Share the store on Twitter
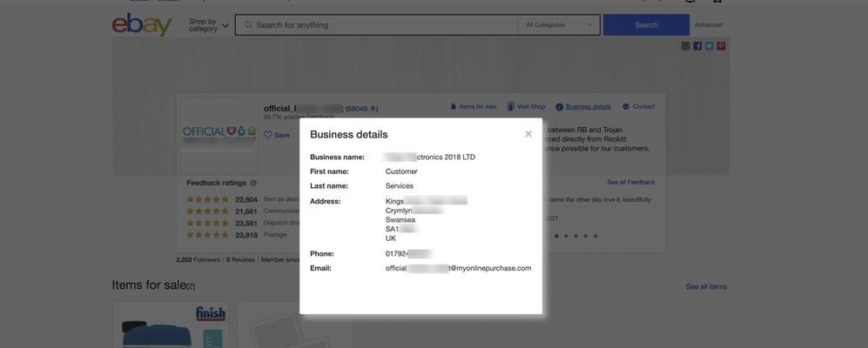 tap(710, 46)
